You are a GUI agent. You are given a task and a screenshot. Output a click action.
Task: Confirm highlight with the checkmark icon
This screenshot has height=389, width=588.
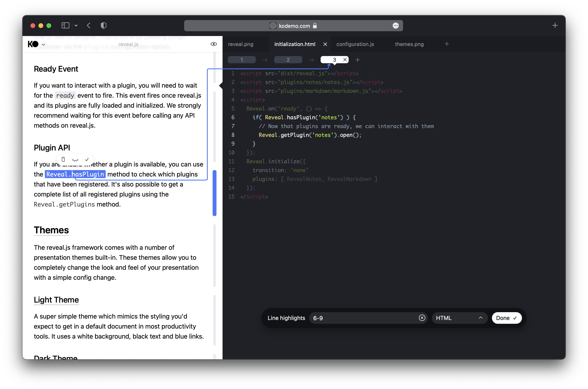(87, 159)
